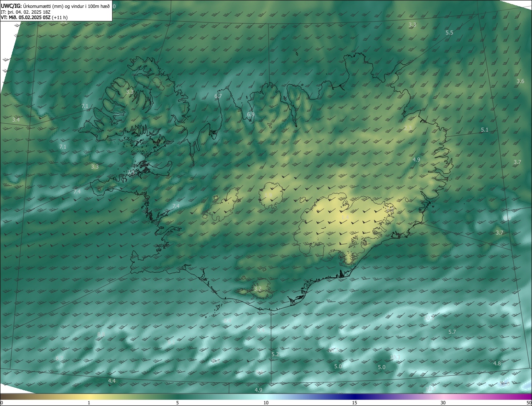Click the 6.7 value label
Viewport: 532px width, 406px height.
218,96
